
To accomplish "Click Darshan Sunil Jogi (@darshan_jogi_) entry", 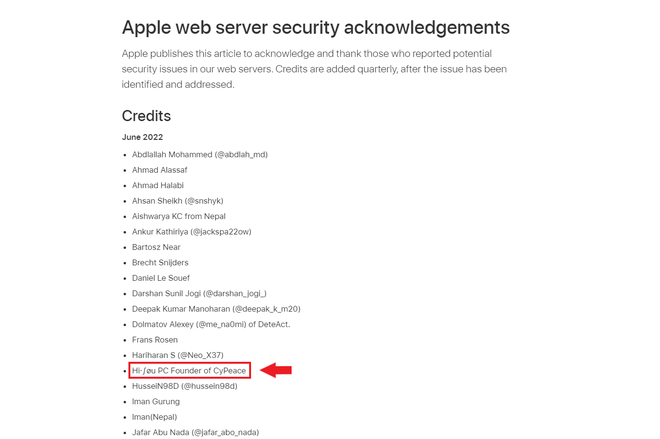I will point(199,293).
